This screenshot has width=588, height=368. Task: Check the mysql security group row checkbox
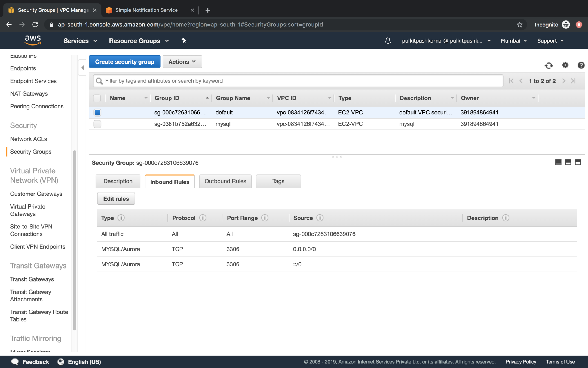click(97, 124)
